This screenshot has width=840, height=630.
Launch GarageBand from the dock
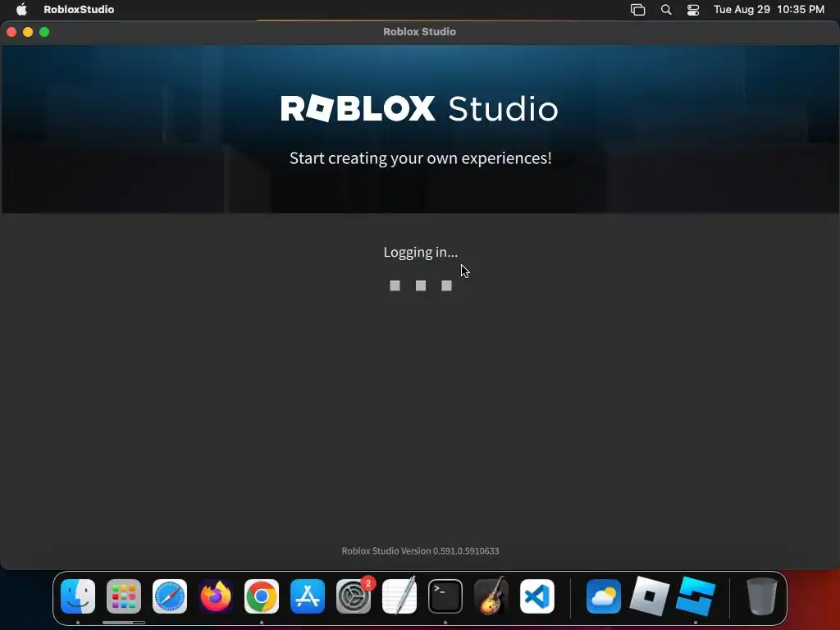(x=491, y=596)
